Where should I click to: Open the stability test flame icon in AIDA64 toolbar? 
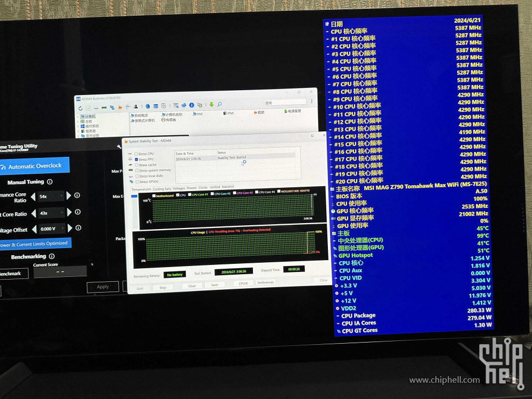coord(120,107)
